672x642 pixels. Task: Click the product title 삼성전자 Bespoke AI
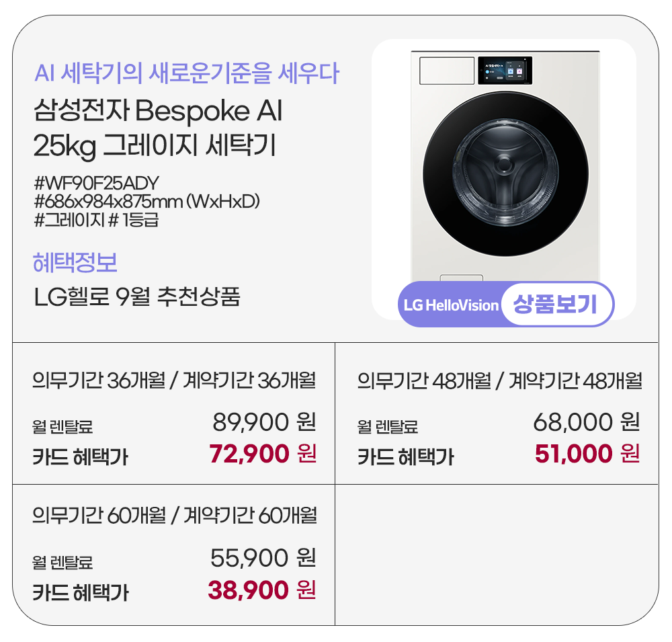158,111
